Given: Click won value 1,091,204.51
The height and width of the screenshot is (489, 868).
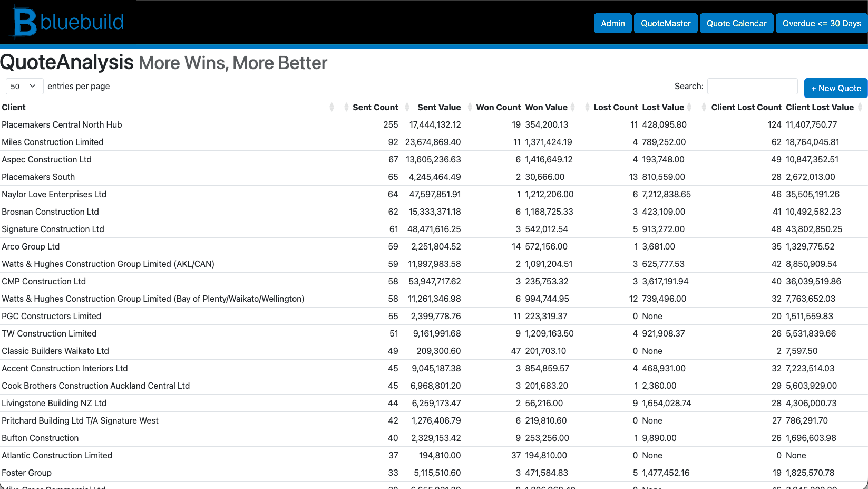Looking at the screenshot, I should click(x=549, y=264).
